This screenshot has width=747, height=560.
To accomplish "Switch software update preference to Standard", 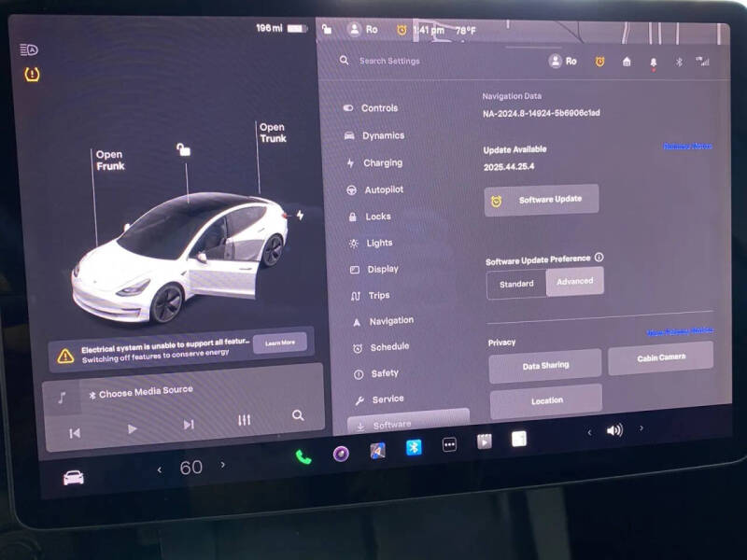I will click(x=515, y=284).
